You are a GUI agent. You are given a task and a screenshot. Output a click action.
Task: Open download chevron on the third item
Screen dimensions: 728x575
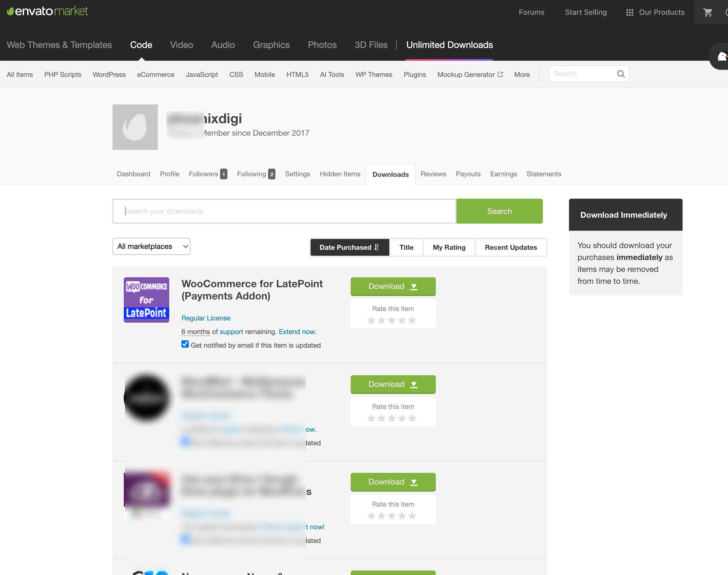point(414,482)
